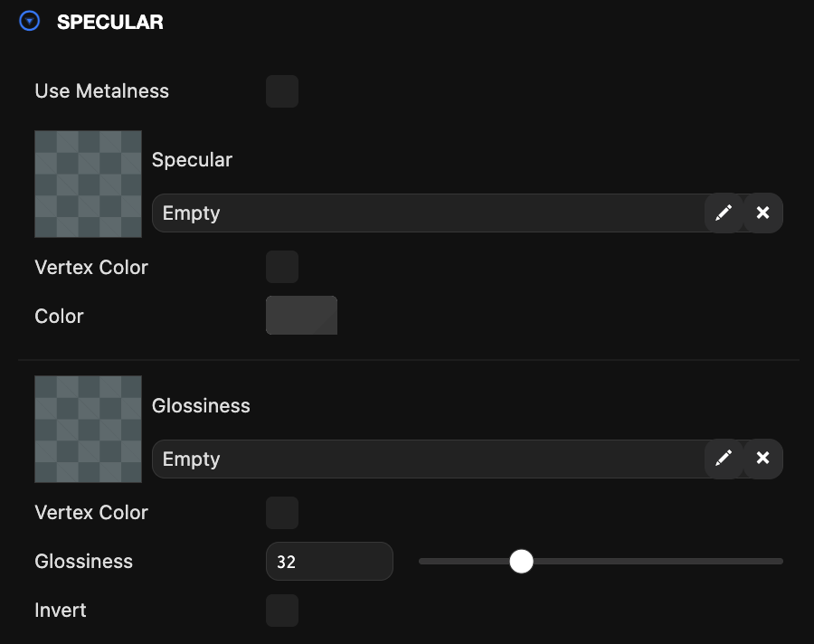Edit Specular texture with pencil icon
This screenshot has width=814, height=644.
click(x=724, y=213)
